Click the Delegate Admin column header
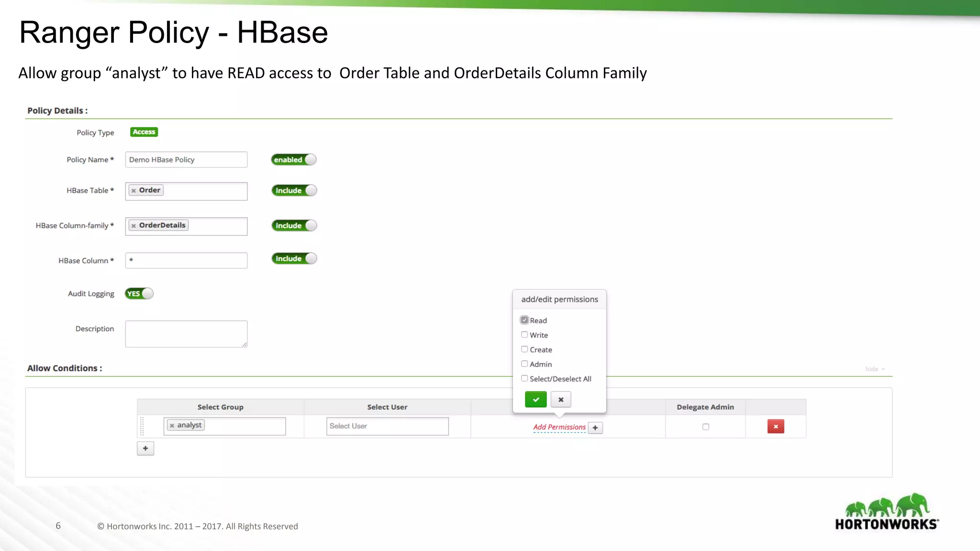Image resolution: width=980 pixels, height=551 pixels. (705, 407)
